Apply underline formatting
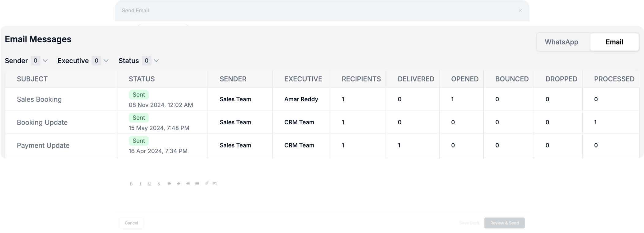The image size is (644, 233). [149, 184]
